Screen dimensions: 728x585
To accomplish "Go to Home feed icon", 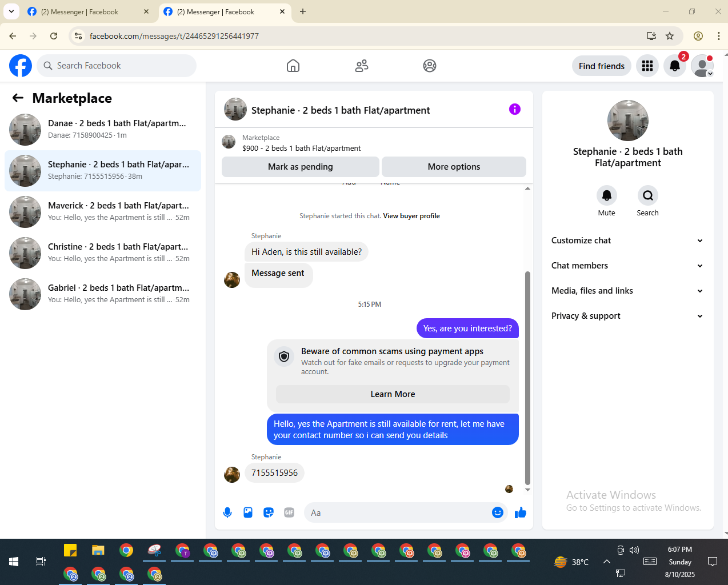I will 293,66.
